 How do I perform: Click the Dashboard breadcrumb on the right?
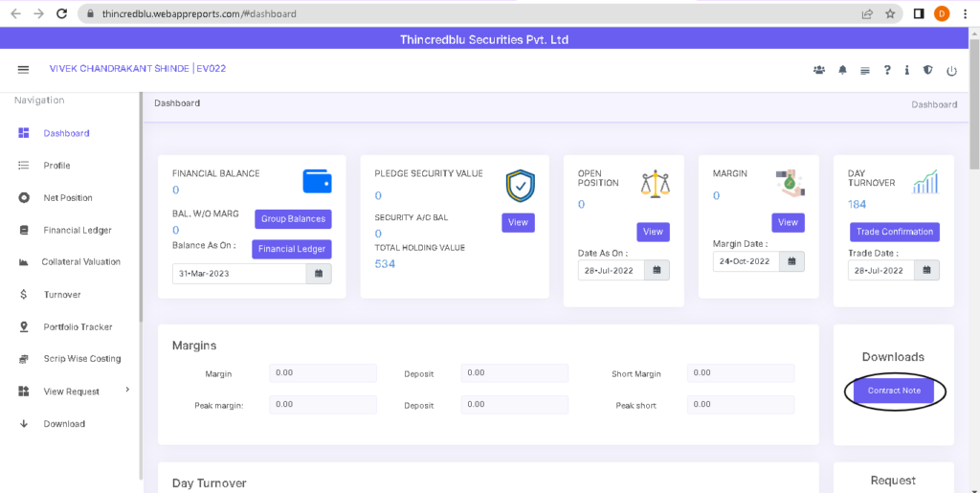pos(934,104)
